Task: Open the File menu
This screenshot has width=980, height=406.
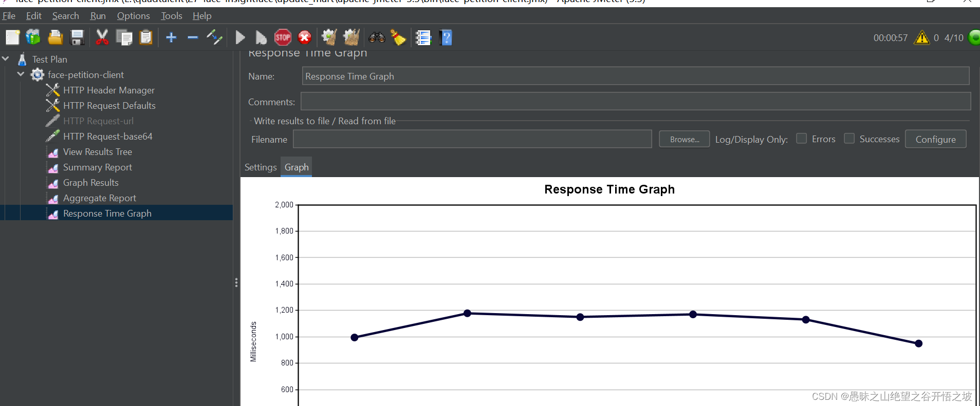Action: (9, 16)
